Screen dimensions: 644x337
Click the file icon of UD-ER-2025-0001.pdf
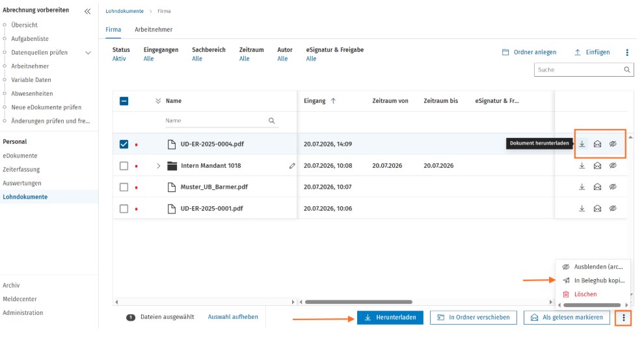[172, 209]
